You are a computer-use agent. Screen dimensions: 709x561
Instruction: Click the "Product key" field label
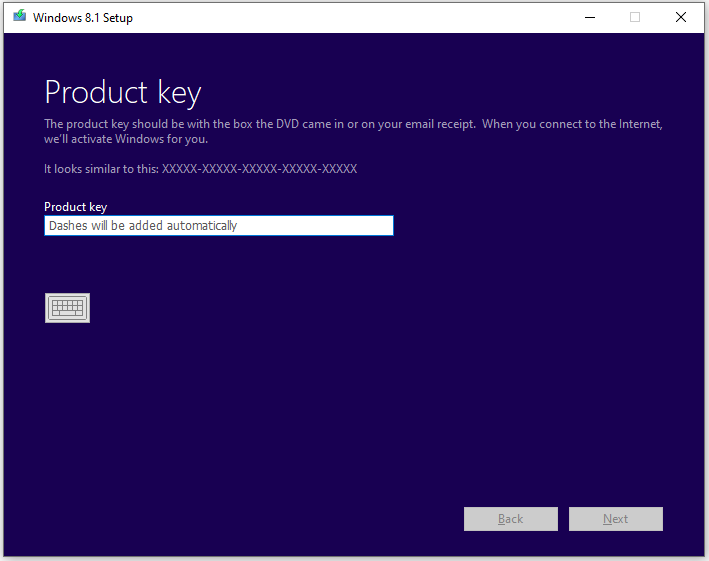tap(76, 207)
